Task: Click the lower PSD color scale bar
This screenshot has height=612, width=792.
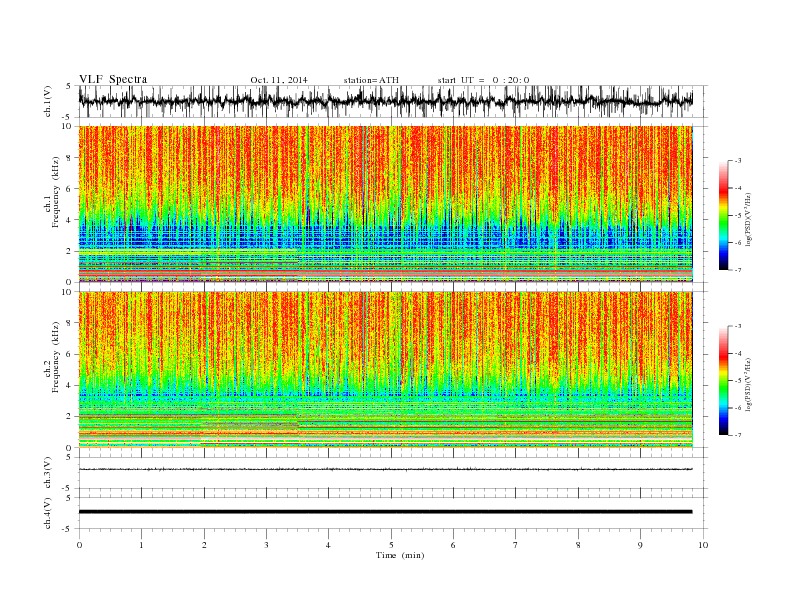Action: 723,380
